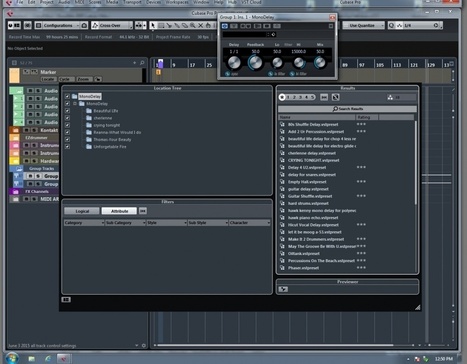Click the Delay knob in MonoDelay
This screenshot has height=364, width=467.
[234, 62]
